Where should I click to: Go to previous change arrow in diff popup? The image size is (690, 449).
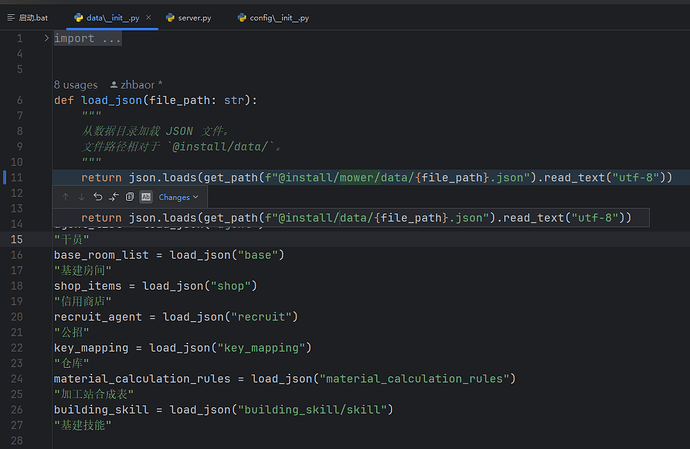[66, 197]
